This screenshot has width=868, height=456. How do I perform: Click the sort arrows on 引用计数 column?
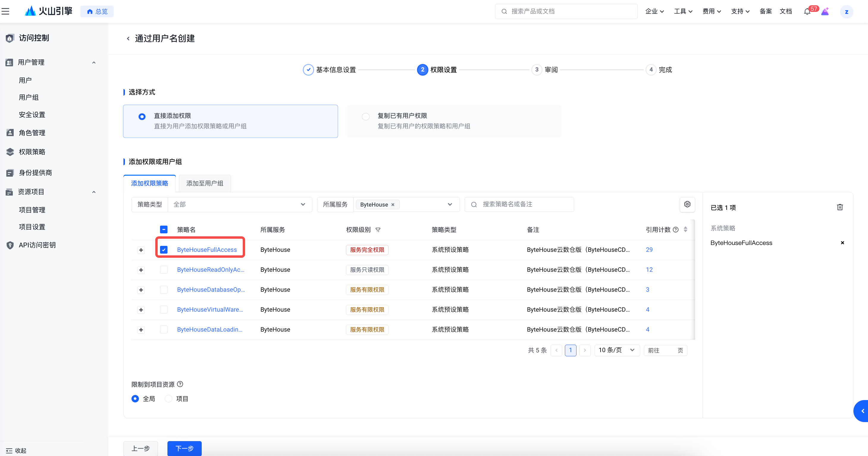click(685, 230)
